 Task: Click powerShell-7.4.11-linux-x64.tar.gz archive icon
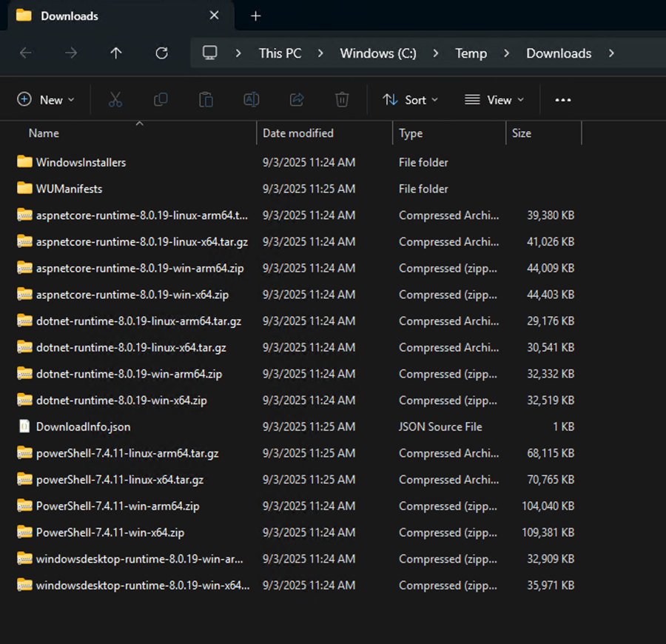pyautogui.click(x=24, y=479)
